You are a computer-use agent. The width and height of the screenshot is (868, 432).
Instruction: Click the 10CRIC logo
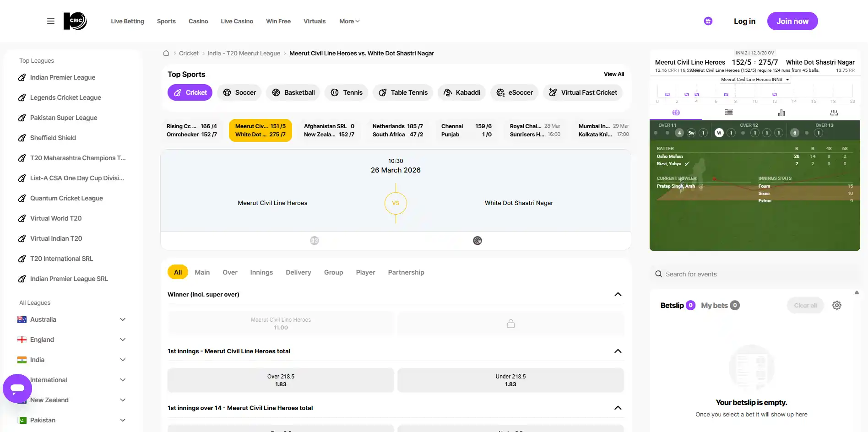75,21
